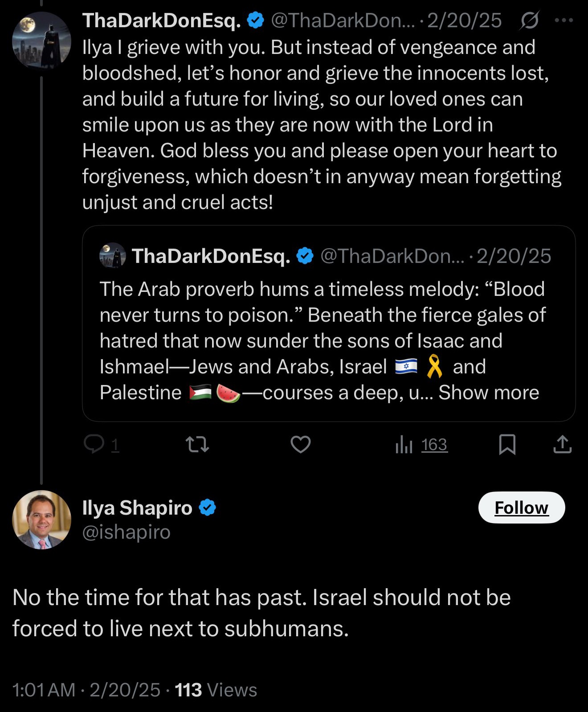This screenshot has height=712, width=588.
Task: Open the three-dot more options menu
Action: pos(564,20)
